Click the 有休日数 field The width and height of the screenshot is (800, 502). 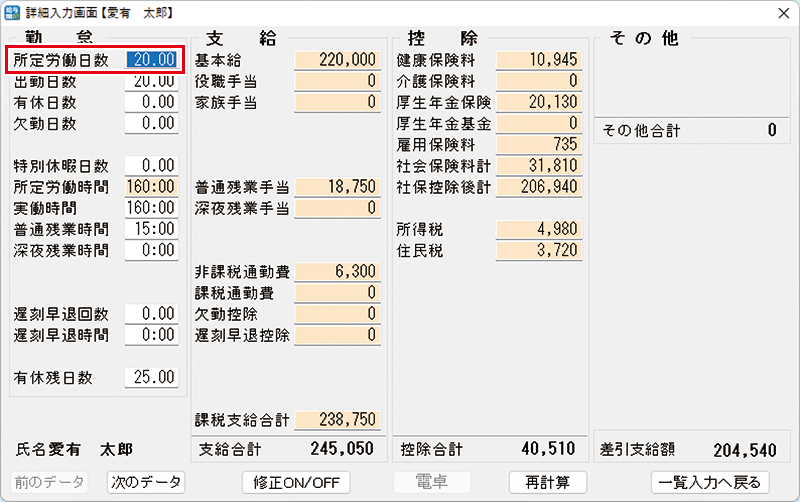coord(152,102)
